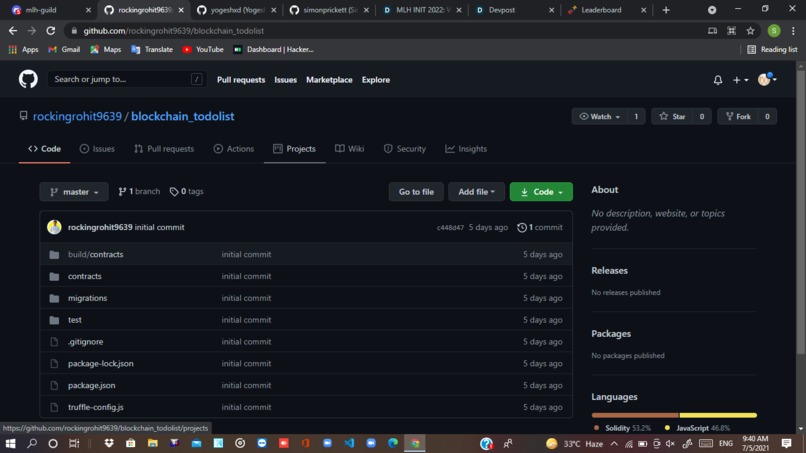Click the browser back arrow
Screen dimensions: 806x453
click(13, 31)
